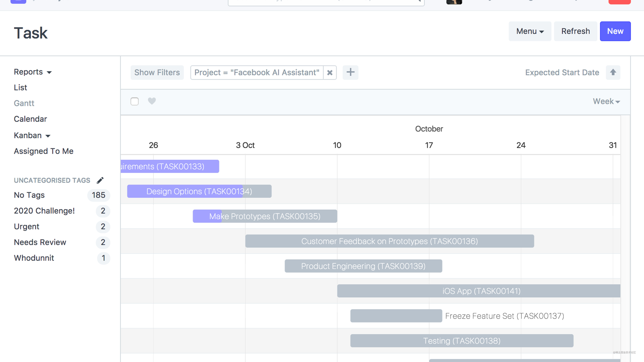Image resolution: width=644 pixels, height=362 pixels.
Task: Tick the select-all checkbox
Action: [134, 101]
